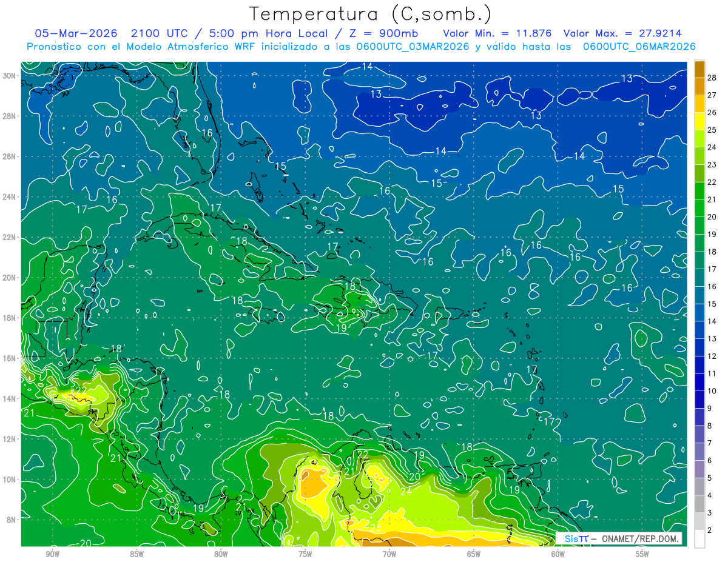
Task: Click '0600UTC_06MAR2026' valid-until time
Action: (639, 47)
